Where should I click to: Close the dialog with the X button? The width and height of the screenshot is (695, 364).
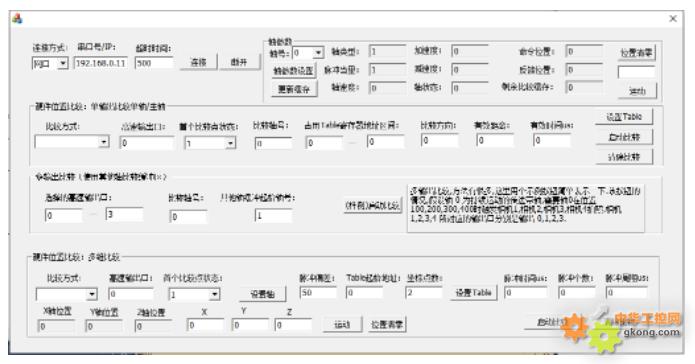tap(673, 19)
